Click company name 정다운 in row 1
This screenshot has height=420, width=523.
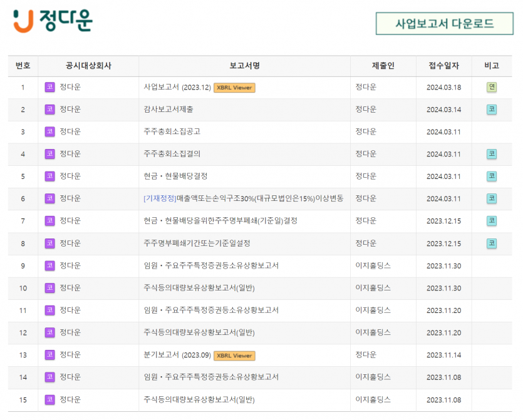point(70,88)
